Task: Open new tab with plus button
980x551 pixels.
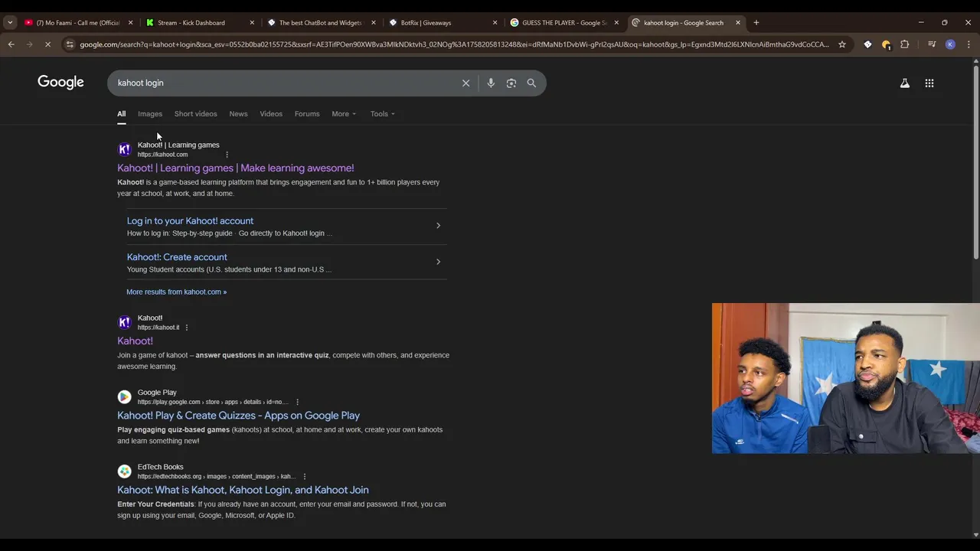Action: tap(756, 22)
